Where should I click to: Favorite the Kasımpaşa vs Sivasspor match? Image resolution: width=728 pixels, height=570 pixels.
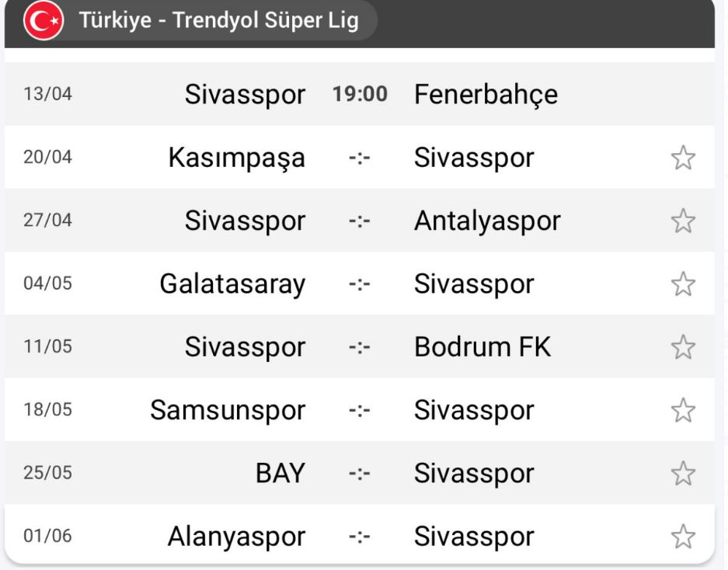click(682, 158)
